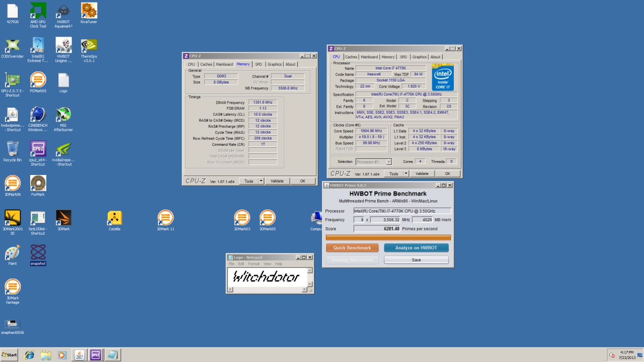Select the Catzilla desktop shortcut
The width and height of the screenshot is (644, 362).
point(114,219)
